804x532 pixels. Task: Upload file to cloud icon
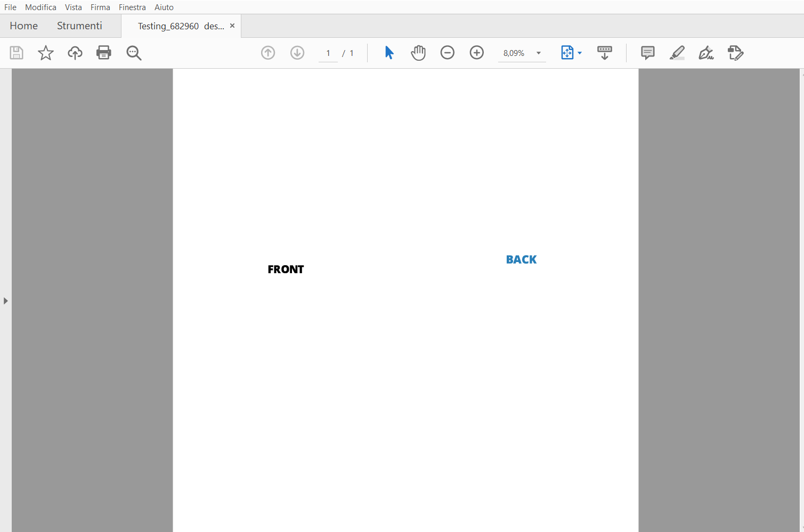coord(75,53)
